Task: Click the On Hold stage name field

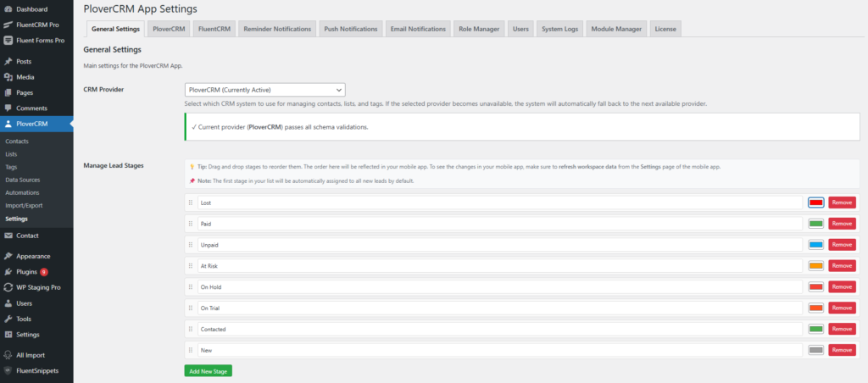Action: click(x=498, y=287)
